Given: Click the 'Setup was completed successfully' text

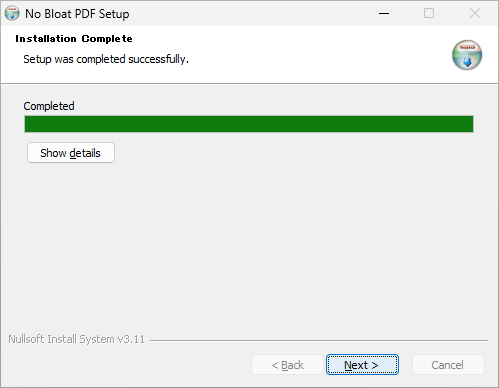Looking at the screenshot, I should (106, 59).
